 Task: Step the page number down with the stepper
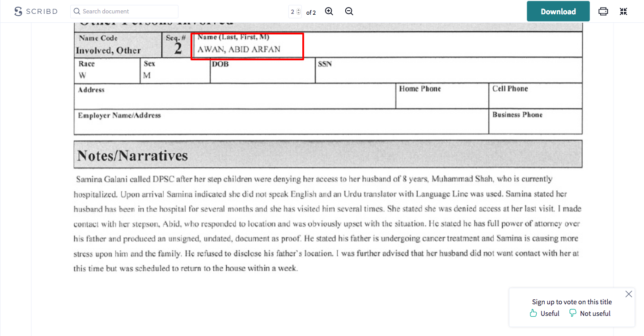click(299, 13)
